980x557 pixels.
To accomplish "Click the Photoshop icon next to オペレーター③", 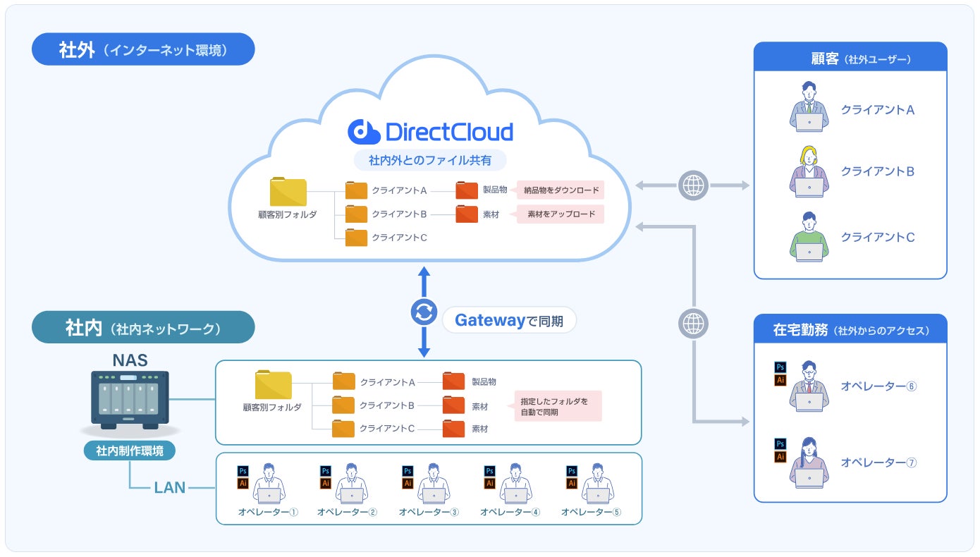I will (408, 471).
